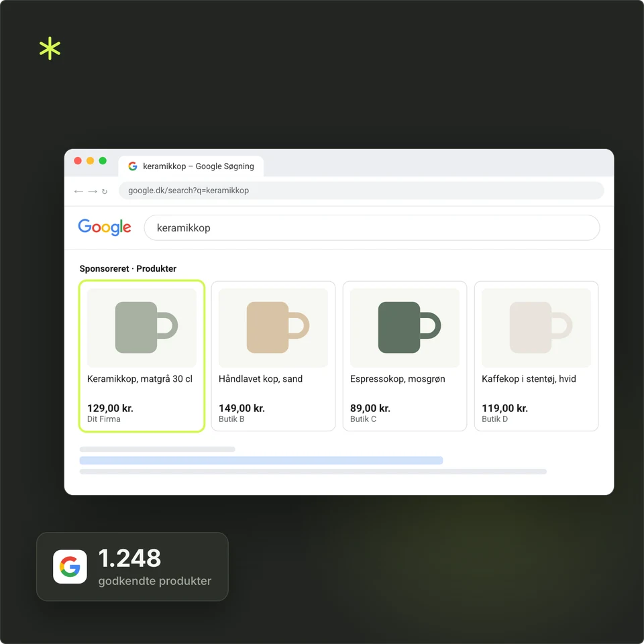The image size is (644, 644).
Task: Click the yellow minimize window button
Action: pos(91,160)
